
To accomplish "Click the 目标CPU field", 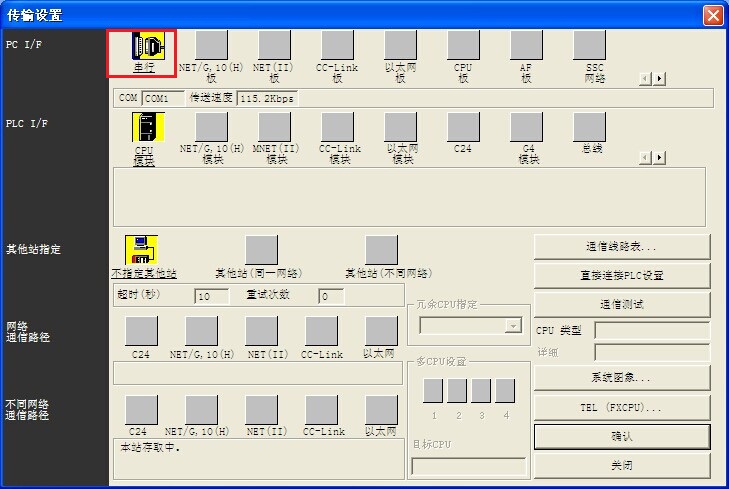I will tap(469, 466).
